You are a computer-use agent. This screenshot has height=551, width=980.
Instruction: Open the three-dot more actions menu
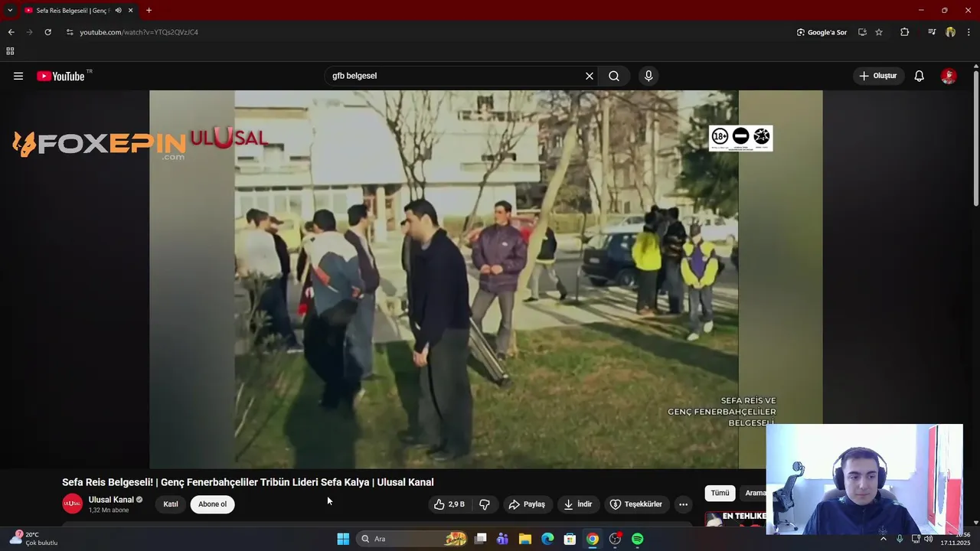683,504
